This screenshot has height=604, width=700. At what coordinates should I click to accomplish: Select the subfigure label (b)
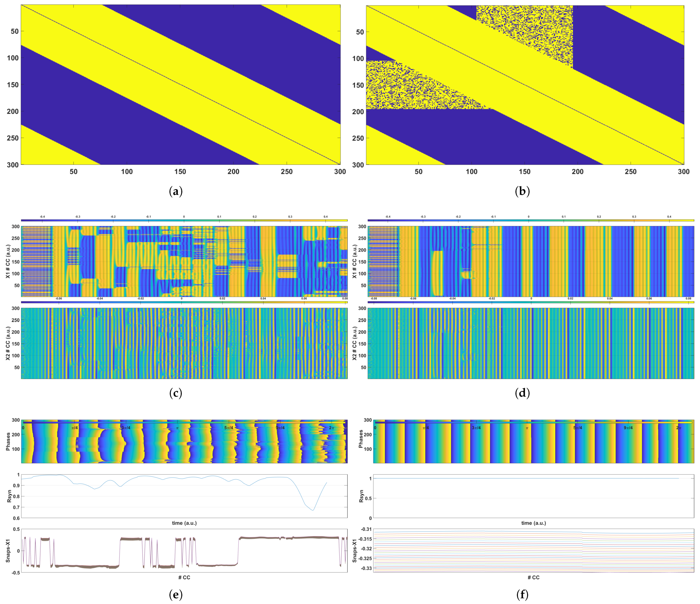(522, 191)
